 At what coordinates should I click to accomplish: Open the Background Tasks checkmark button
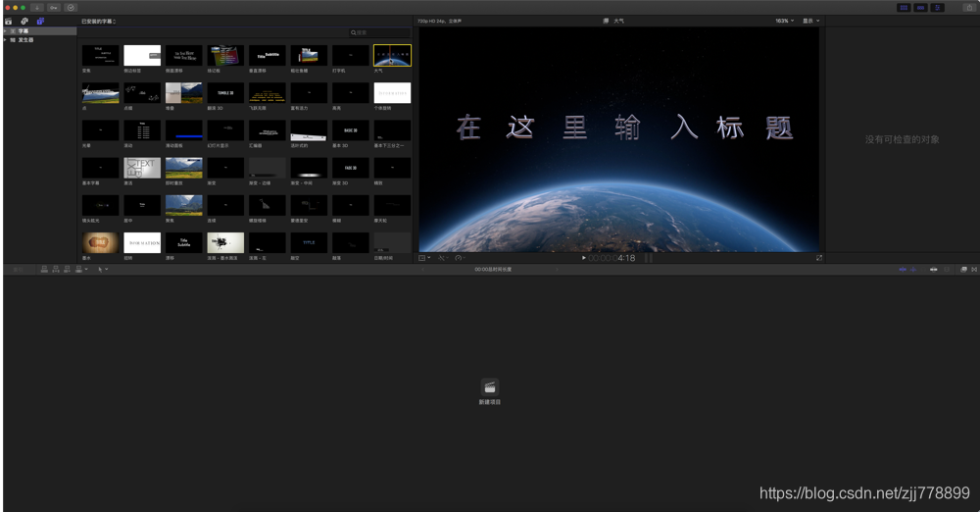(x=71, y=8)
